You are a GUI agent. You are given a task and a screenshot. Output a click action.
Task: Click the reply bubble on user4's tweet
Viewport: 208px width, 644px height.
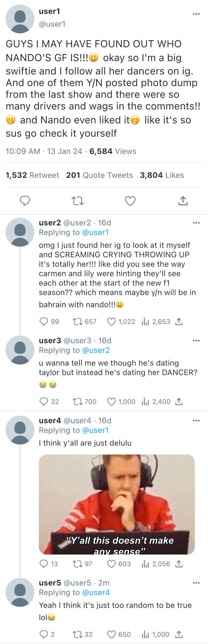[44, 564]
